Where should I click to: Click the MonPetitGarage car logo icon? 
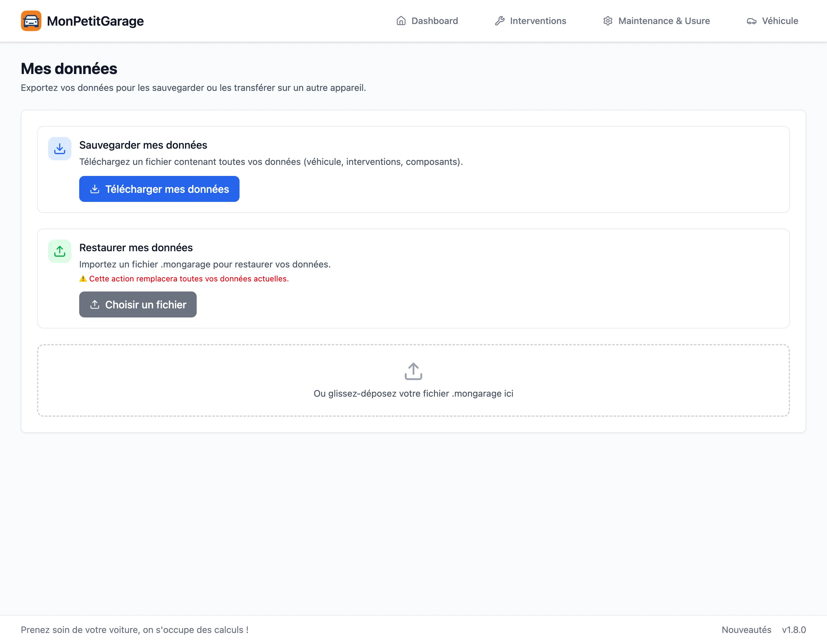(31, 21)
